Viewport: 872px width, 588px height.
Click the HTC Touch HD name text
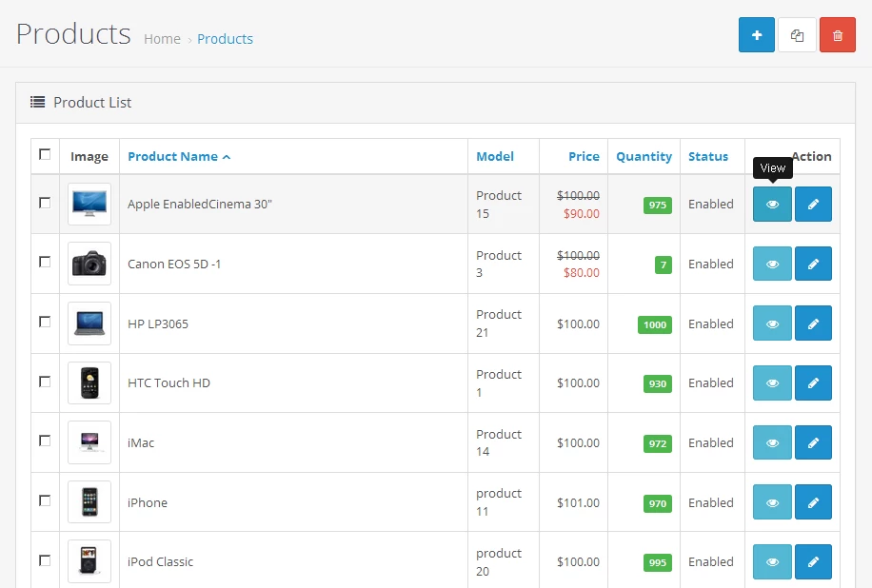pos(169,382)
